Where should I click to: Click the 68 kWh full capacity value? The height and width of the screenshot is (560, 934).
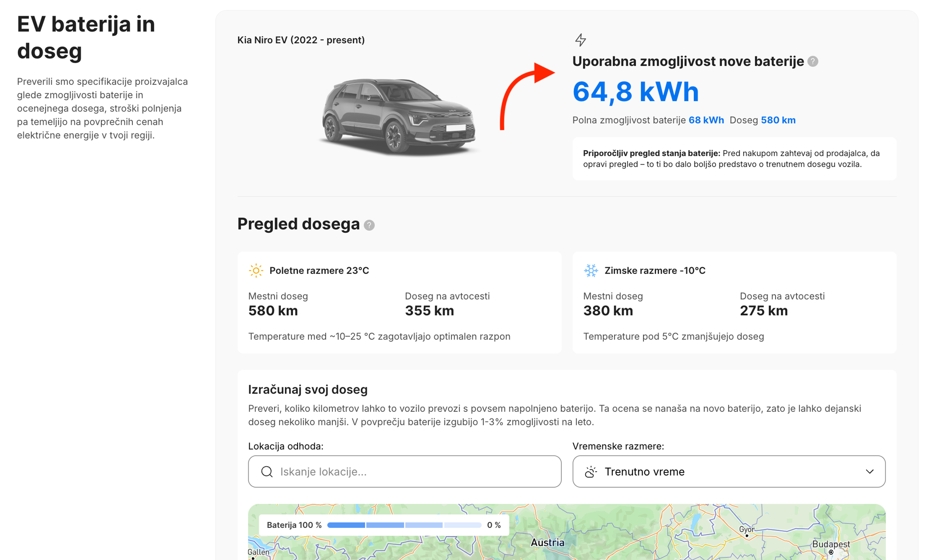706,120
